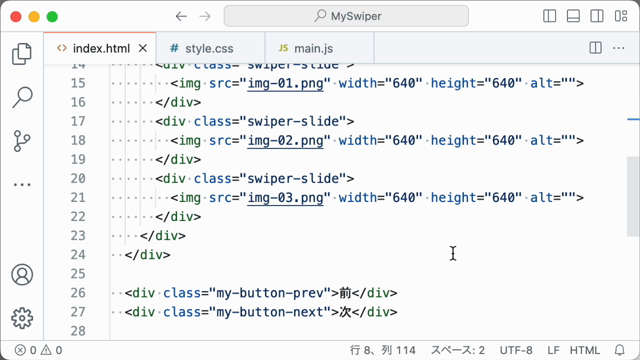Open the img-03.png link

click(285, 198)
